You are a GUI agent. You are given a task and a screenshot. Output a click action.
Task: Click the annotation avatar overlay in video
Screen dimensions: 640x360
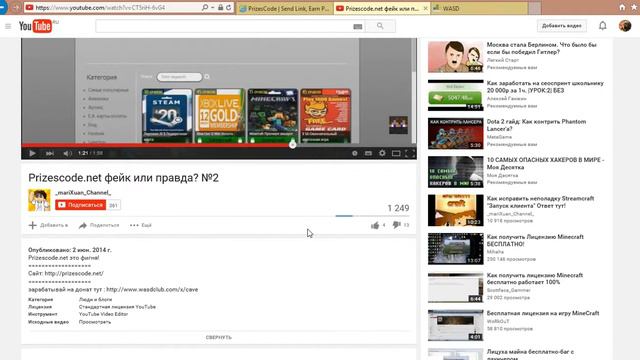398,125
